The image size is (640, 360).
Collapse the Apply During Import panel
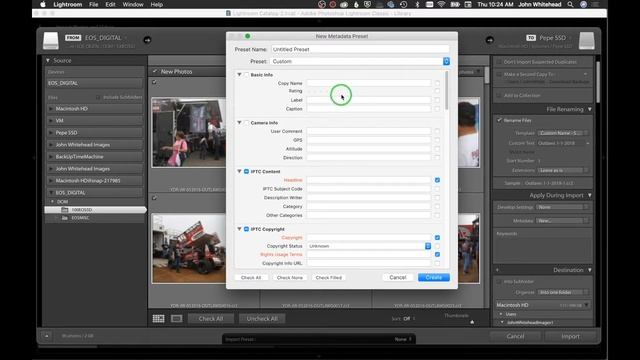click(x=589, y=196)
